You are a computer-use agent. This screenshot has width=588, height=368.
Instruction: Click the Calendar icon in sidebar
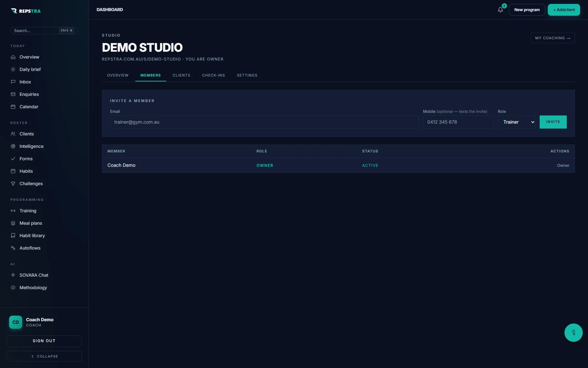(13, 107)
